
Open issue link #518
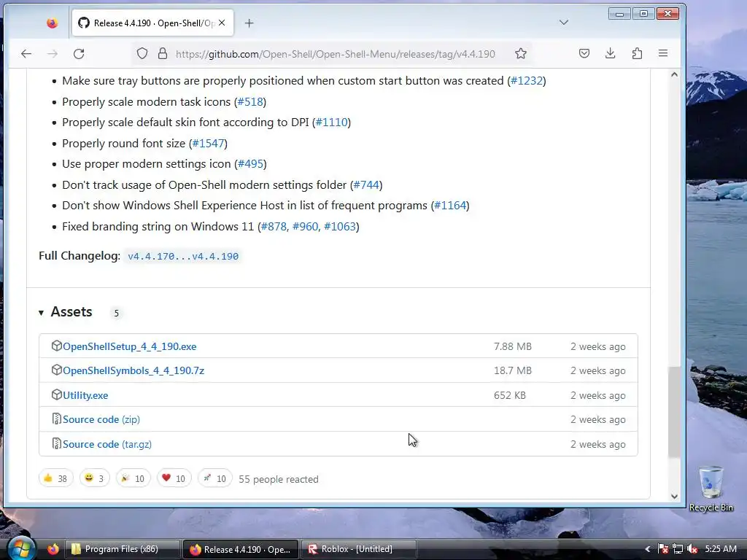250,101
